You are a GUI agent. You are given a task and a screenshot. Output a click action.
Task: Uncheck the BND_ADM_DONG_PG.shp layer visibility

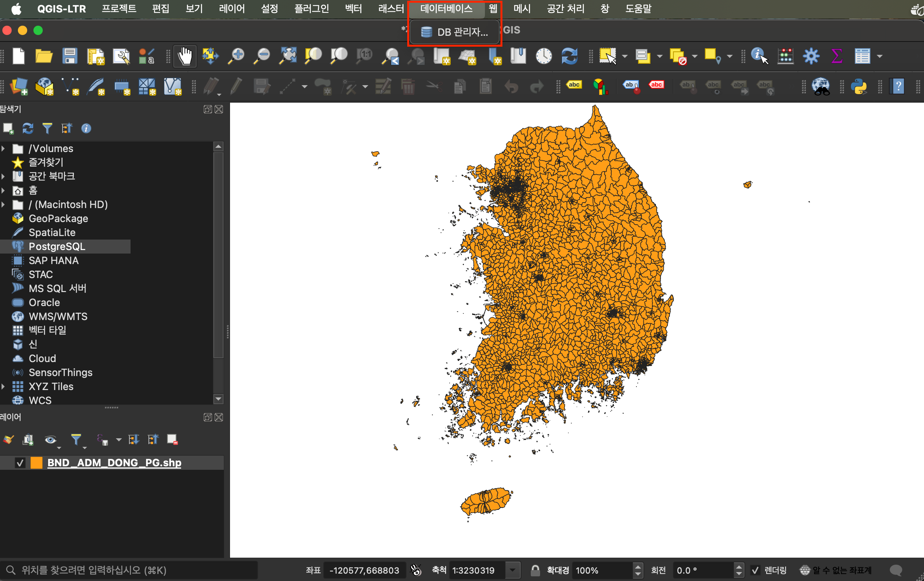tap(20, 463)
